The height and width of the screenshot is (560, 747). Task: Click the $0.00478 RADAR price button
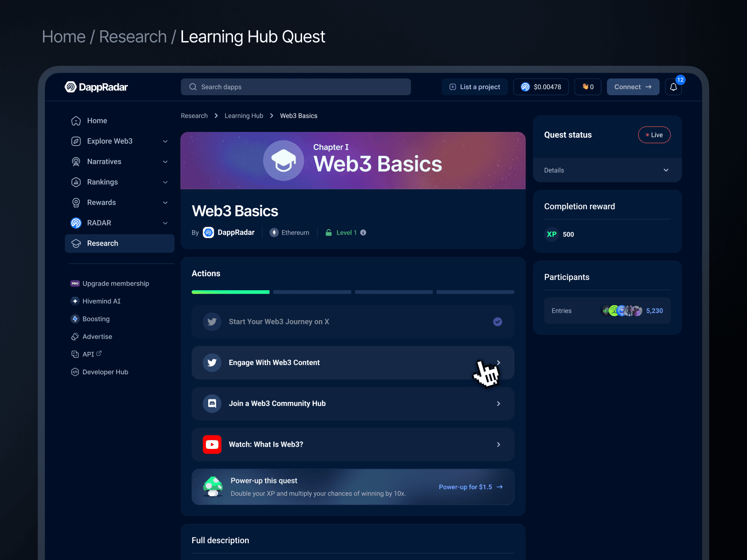point(541,87)
